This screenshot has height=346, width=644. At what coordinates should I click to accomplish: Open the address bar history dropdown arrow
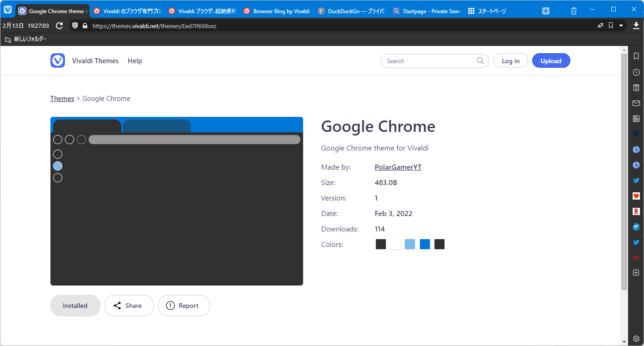tap(621, 26)
